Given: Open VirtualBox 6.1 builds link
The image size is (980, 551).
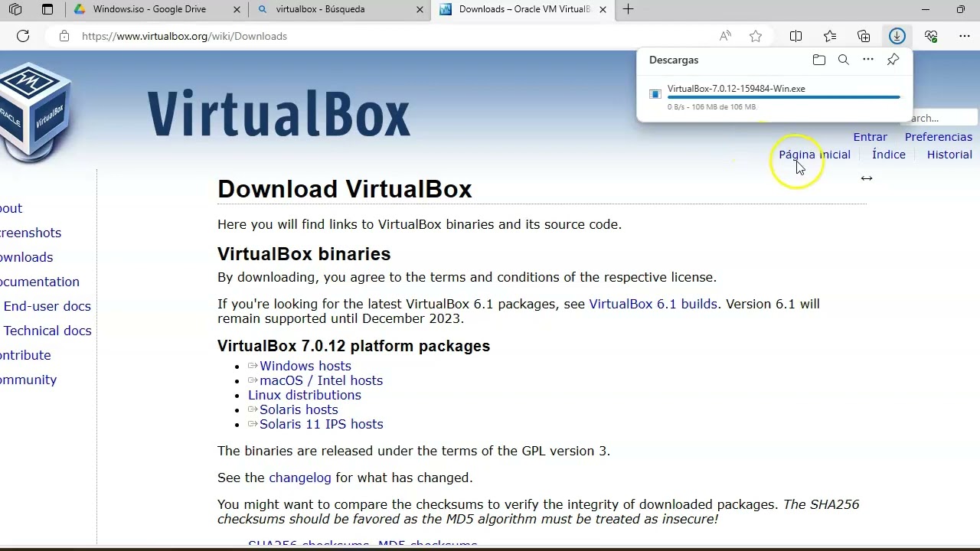Looking at the screenshot, I should coord(653,304).
